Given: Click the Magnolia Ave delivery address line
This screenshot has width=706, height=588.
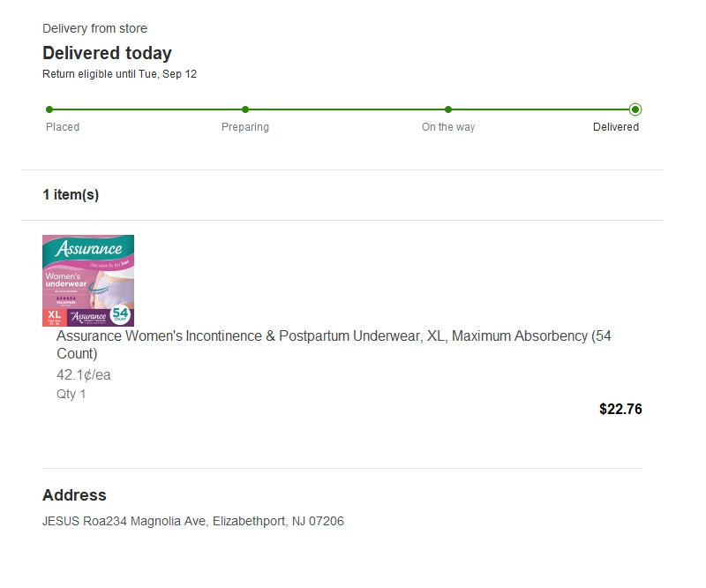Looking at the screenshot, I should click(x=193, y=521).
